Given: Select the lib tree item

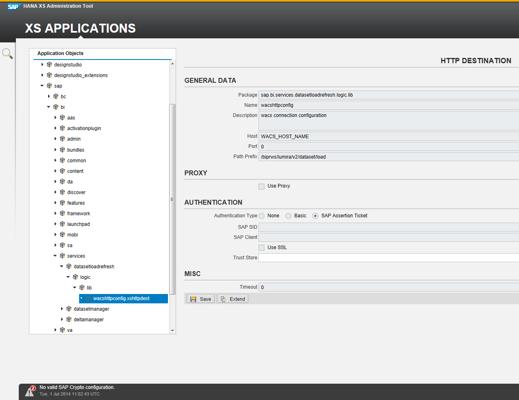Looking at the screenshot, I should tap(89, 288).
